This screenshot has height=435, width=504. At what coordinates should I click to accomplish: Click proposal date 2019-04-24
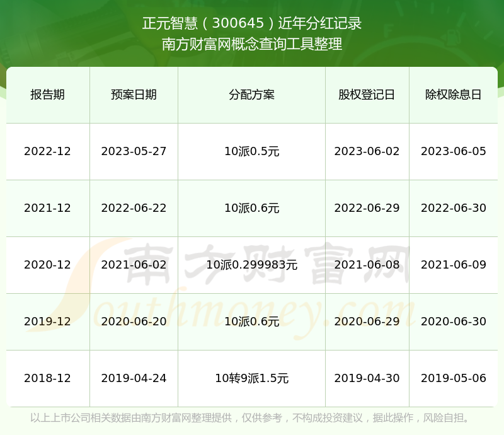[x=134, y=378]
